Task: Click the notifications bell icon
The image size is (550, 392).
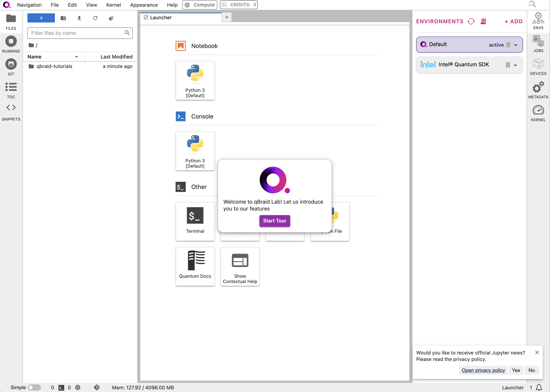Action: point(539,387)
